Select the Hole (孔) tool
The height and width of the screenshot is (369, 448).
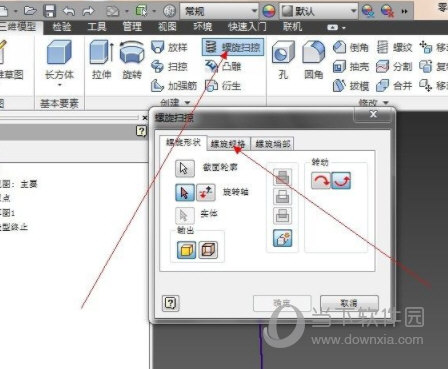[283, 60]
